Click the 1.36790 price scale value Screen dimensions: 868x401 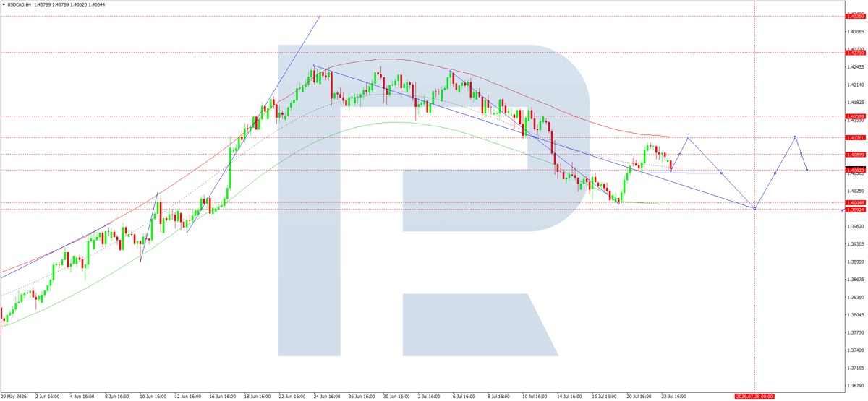coord(856,385)
